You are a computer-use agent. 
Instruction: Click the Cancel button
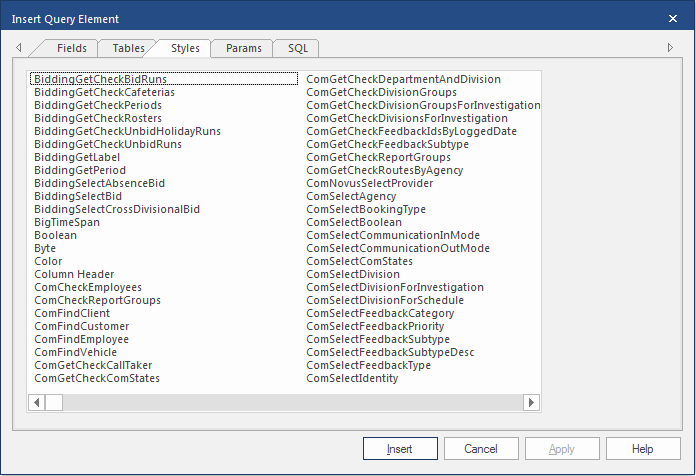coord(481,449)
